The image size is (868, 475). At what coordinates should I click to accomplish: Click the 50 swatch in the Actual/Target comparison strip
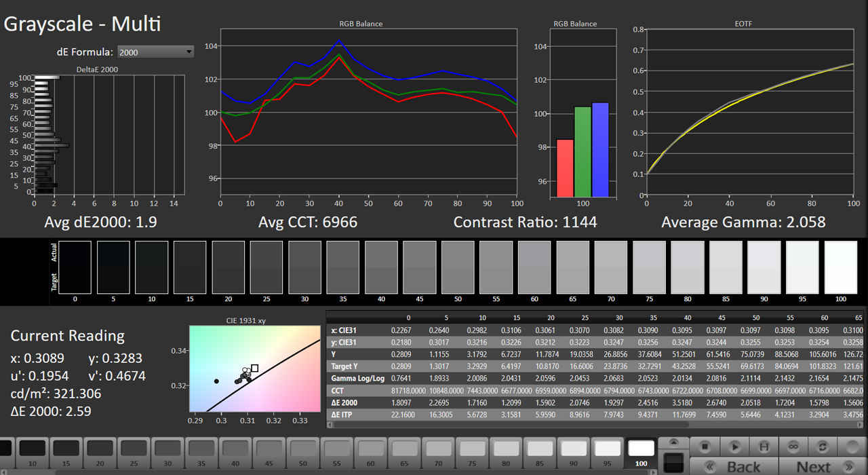tap(458, 268)
